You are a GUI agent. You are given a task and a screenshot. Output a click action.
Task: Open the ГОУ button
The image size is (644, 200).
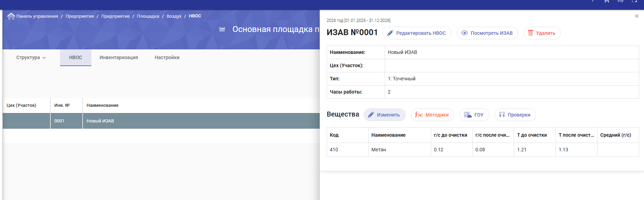coord(474,115)
